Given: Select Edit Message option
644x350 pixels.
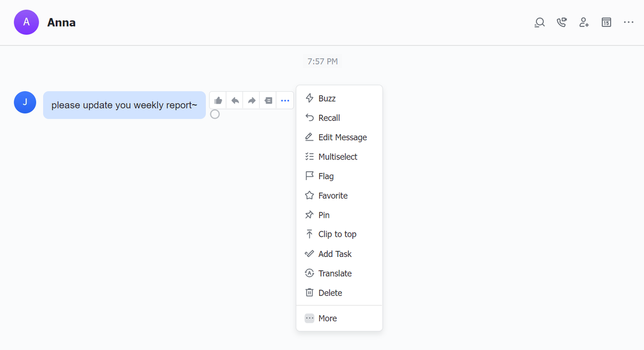Looking at the screenshot, I should click(342, 137).
